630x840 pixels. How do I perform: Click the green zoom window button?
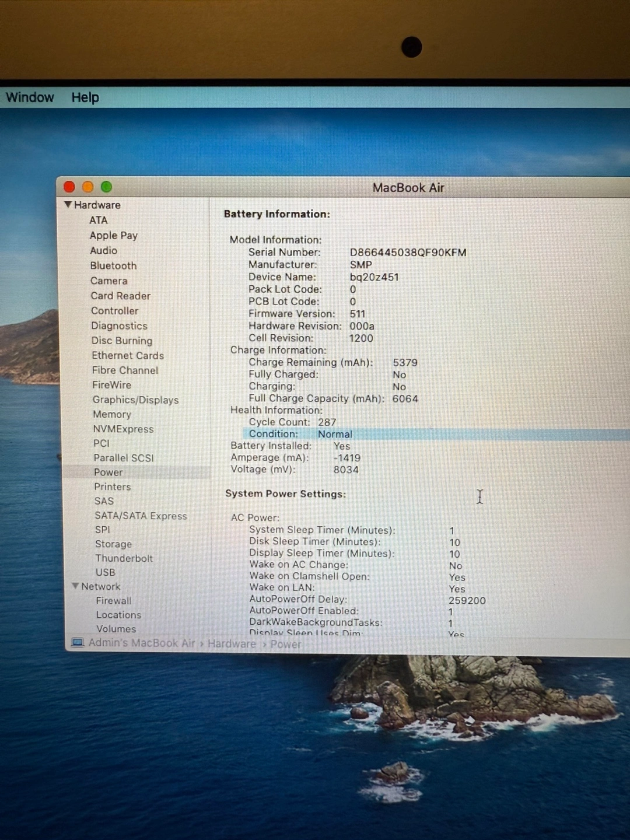pyautogui.click(x=106, y=187)
